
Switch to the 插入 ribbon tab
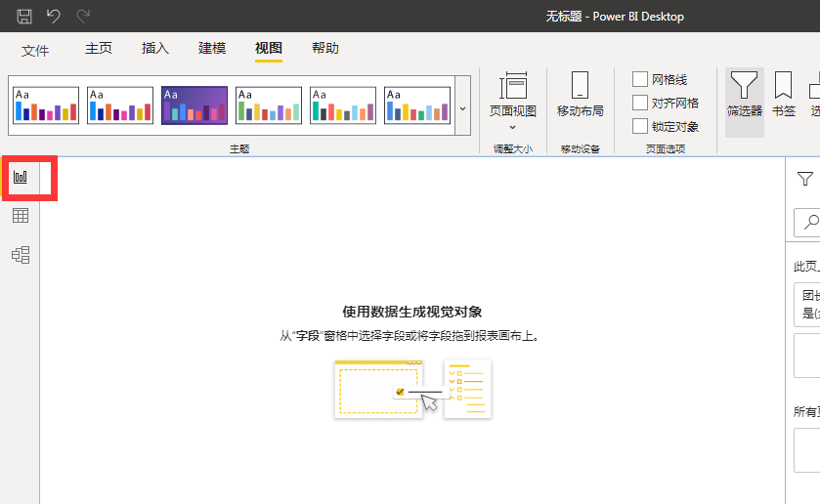(x=155, y=48)
